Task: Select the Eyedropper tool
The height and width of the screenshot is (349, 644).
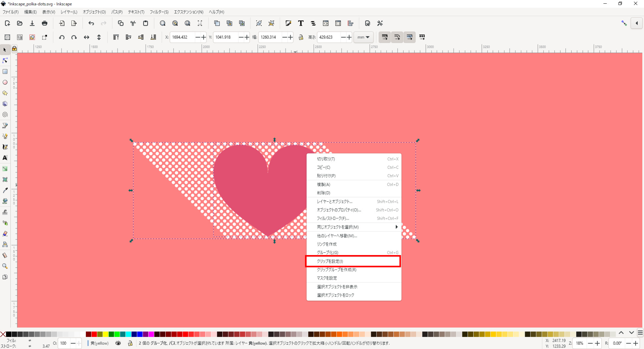Action: point(5,190)
